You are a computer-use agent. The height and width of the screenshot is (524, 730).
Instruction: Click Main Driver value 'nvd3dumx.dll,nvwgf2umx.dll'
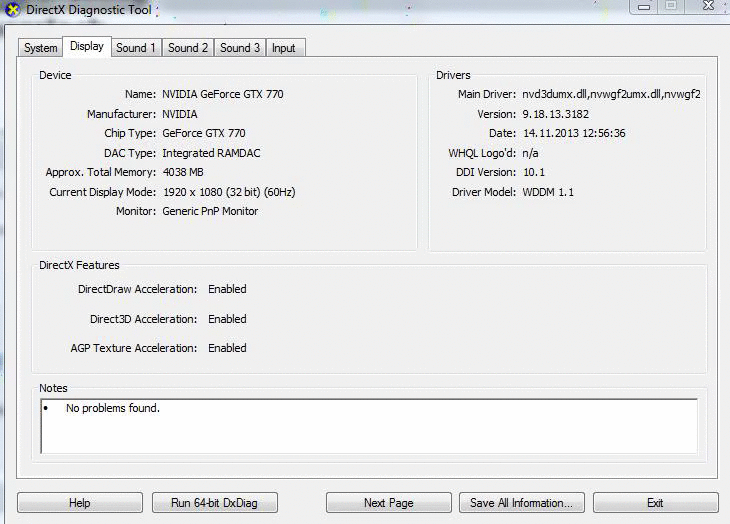point(611,94)
